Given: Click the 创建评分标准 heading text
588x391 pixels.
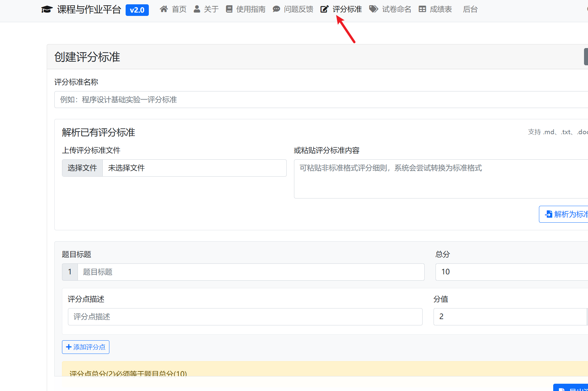Looking at the screenshot, I should tap(87, 57).
